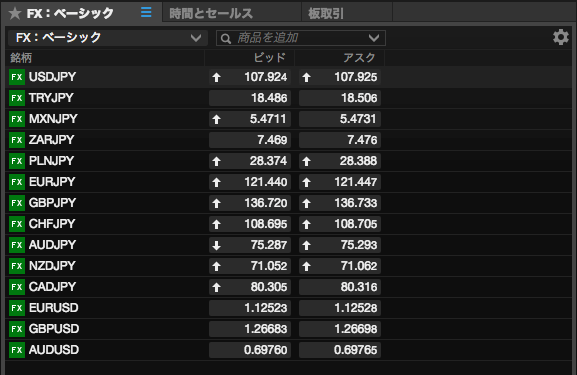Click the FX icon for AUDUSD
Viewport: 577px width, 375px height.
pos(17,350)
